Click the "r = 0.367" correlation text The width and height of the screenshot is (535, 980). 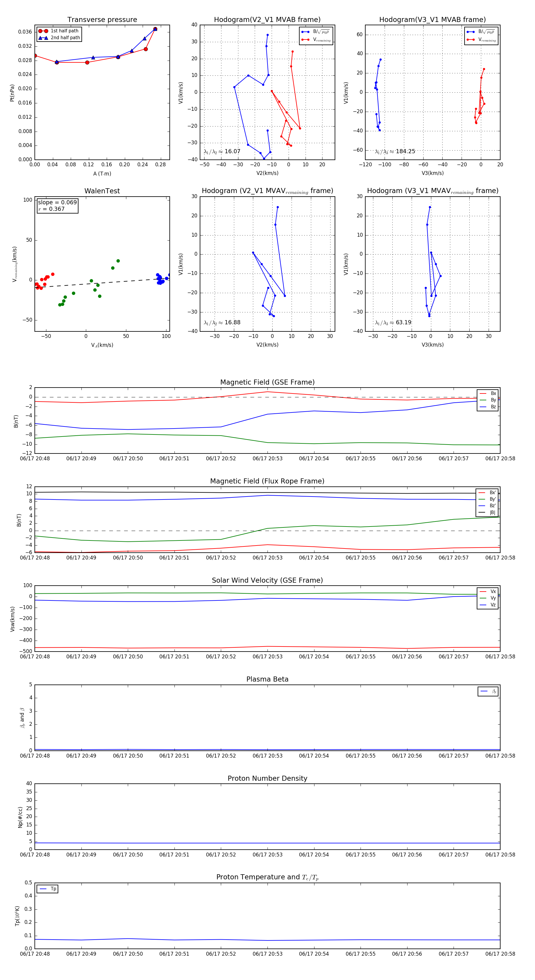point(51,209)
